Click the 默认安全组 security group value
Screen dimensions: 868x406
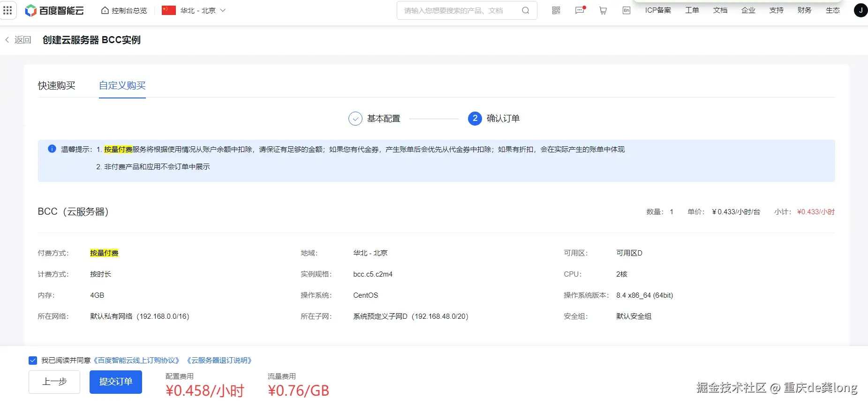[634, 316]
